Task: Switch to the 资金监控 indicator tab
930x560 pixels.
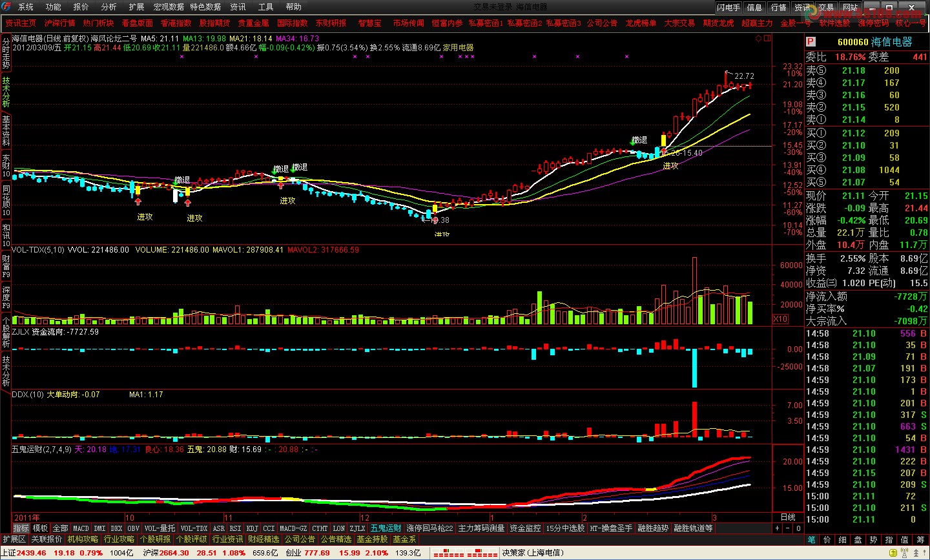Action: [x=525, y=528]
